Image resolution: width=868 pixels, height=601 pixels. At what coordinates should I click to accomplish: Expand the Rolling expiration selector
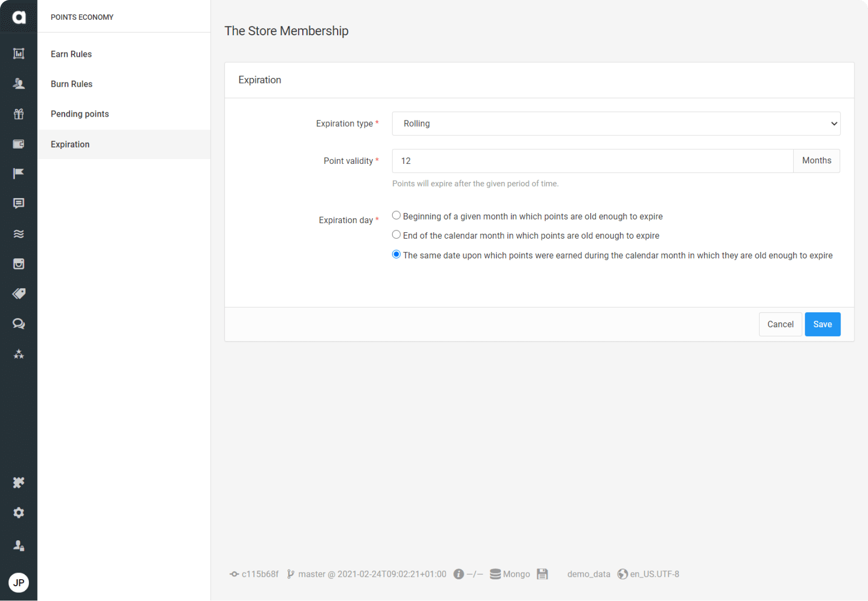[615, 123]
